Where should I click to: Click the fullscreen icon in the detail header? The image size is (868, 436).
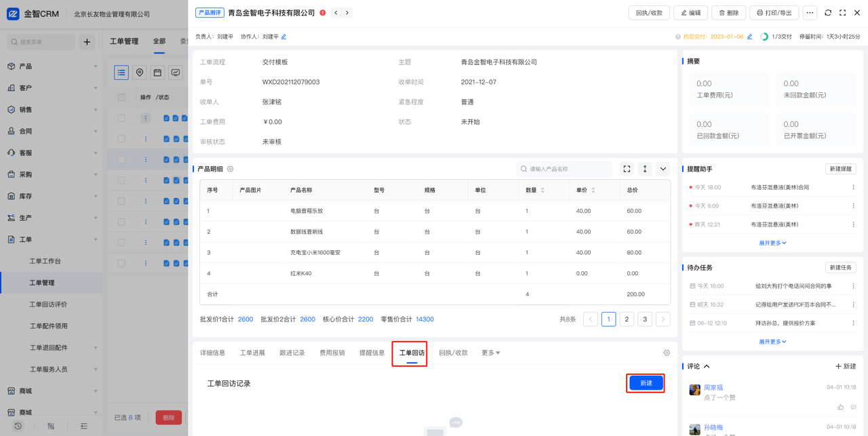tap(843, 13)
